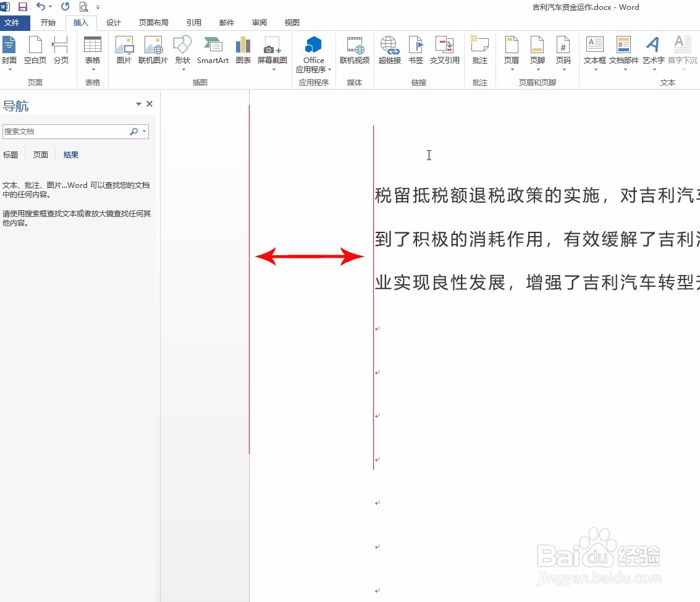700x602 pixels.
Task: Open the Shapes (形状) gallery
Action: pos(183,53)
